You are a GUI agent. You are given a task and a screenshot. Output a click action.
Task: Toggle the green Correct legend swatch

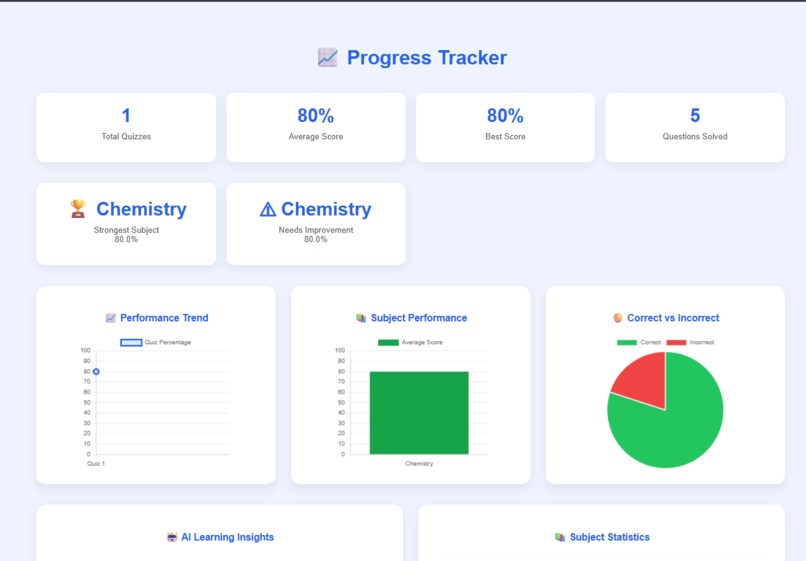click(x=627, y=342)
